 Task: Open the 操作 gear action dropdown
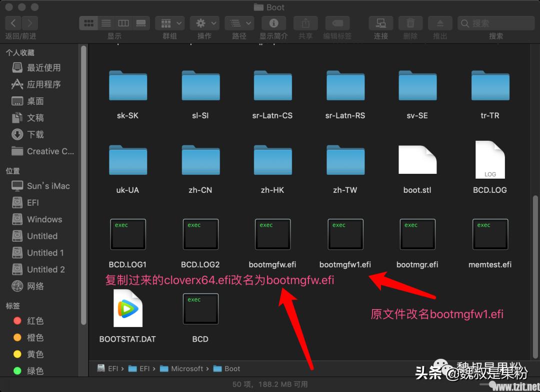coord(204,23)
